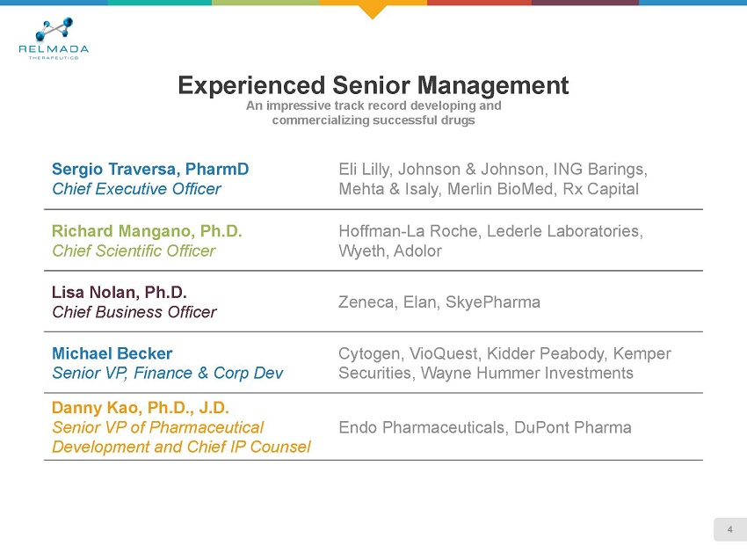Select the purple segment of the top bar

pos(584,3)
